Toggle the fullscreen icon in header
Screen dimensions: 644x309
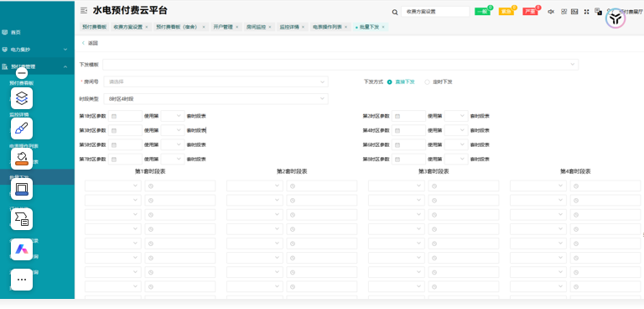[x=586, y=12]
